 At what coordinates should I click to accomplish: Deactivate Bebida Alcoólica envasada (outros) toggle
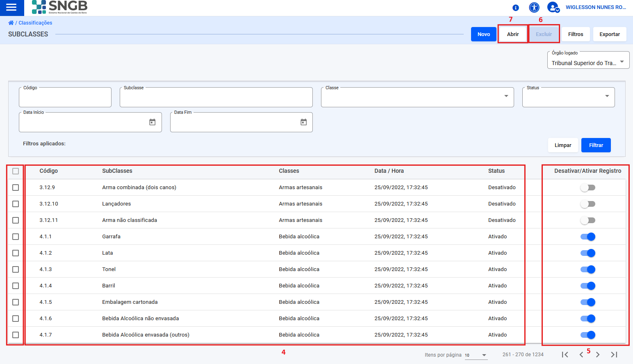(588, 335)
